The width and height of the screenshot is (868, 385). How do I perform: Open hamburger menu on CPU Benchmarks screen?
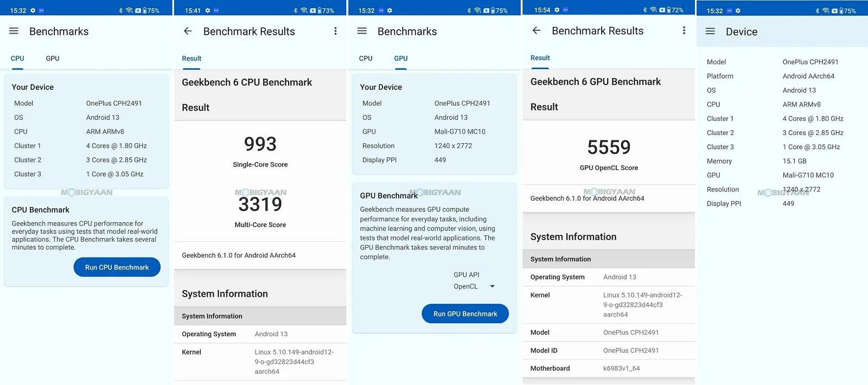point(14,31)
